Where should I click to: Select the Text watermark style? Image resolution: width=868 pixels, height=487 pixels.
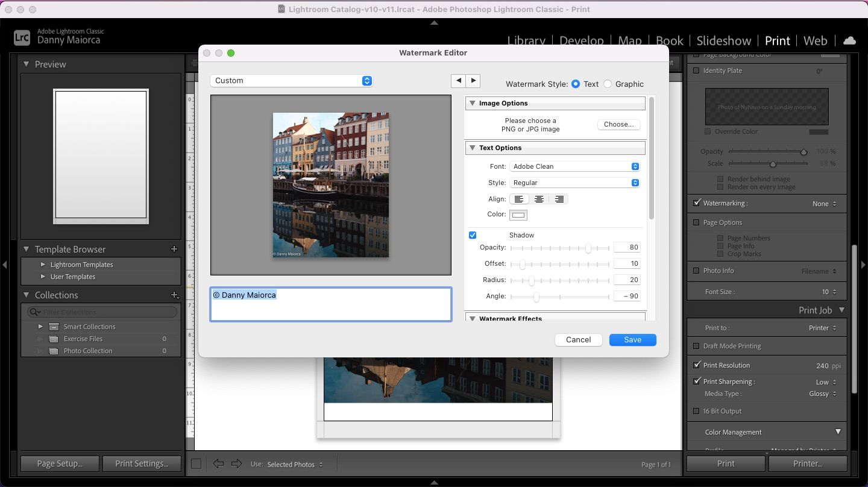tap(576, 84)
